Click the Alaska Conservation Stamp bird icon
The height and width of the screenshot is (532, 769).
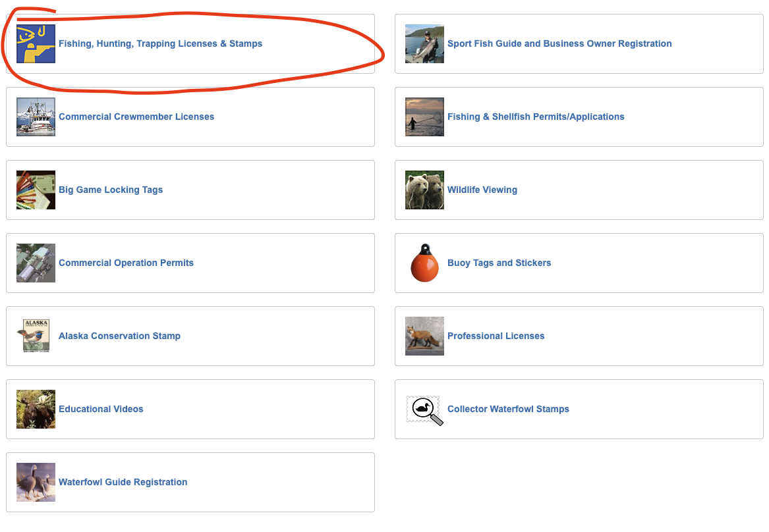(36, 336)
